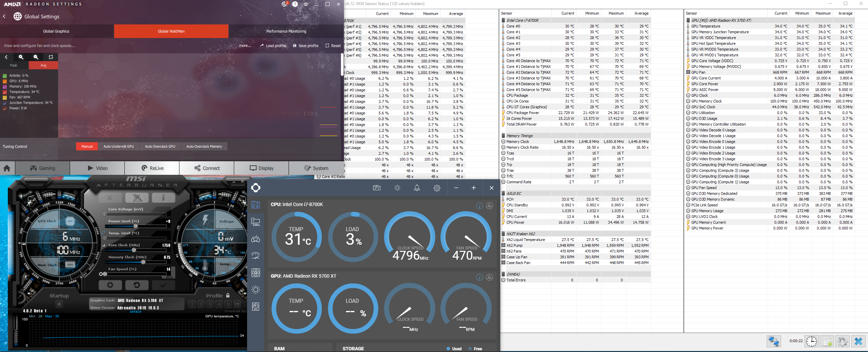Collapse ASUS EC sensor group
The image size is (868, 352).
coord(503,193)
